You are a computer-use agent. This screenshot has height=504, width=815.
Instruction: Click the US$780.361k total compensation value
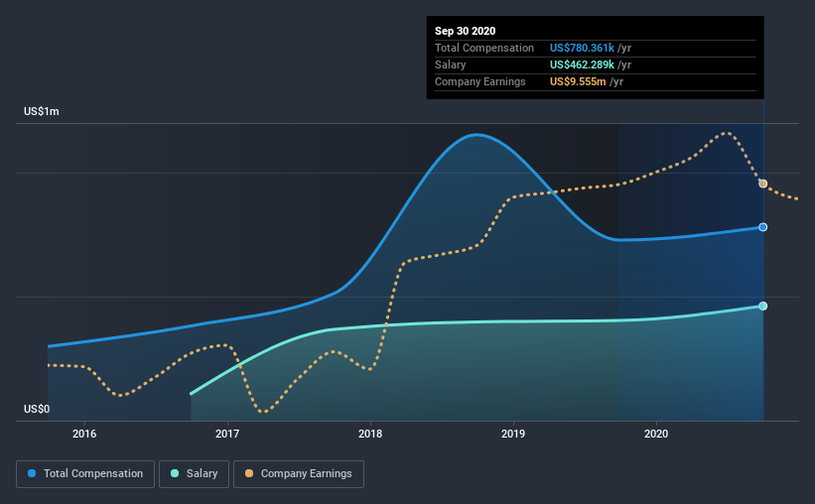(x=582, y=48)
